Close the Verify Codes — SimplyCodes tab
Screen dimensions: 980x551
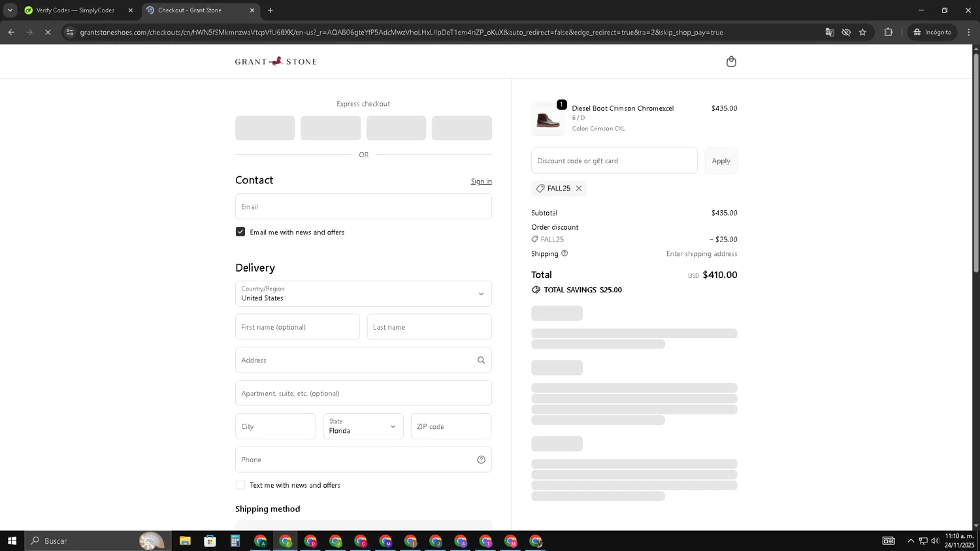130,10
